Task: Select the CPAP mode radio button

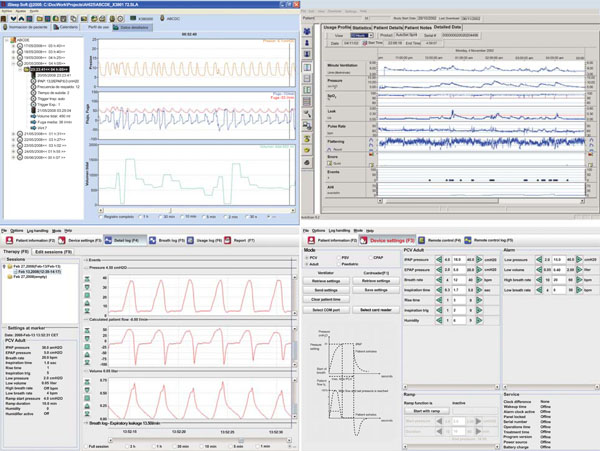Action: (370, 258)
